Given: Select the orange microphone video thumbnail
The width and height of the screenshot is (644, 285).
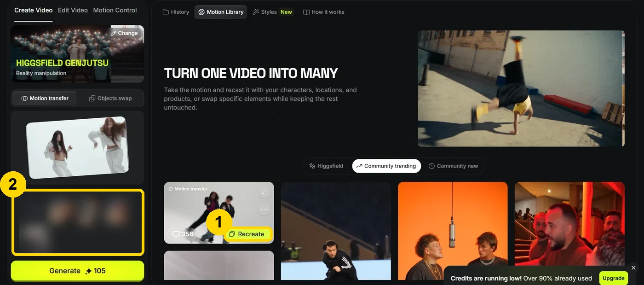Looking at the screenshot, I should 453,231.
